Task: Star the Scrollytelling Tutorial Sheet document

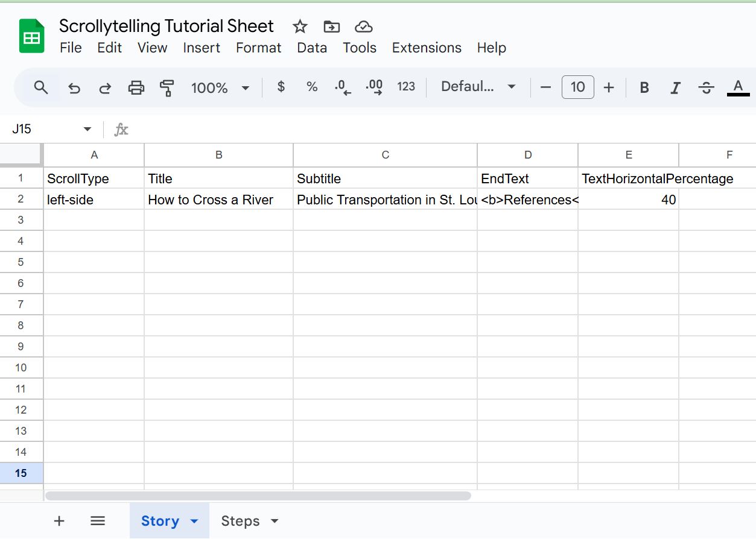Action: click(300, 27)
